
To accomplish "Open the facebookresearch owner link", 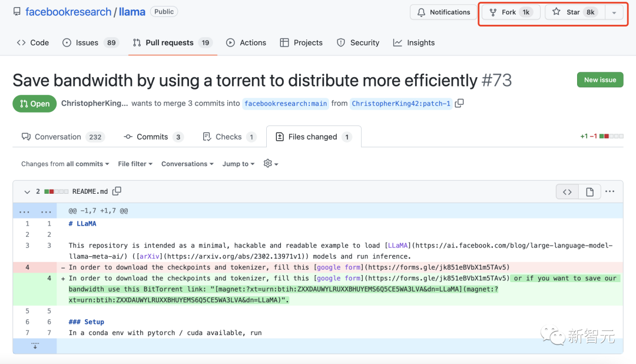I will (x=68, y=12).
